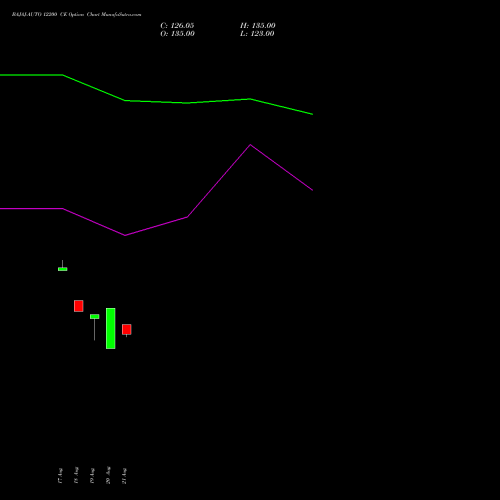Image resolution: width=500 pixels, height=500 pixels.
Task: Select the tall green candle for 20 Aug
Action: 111,328
